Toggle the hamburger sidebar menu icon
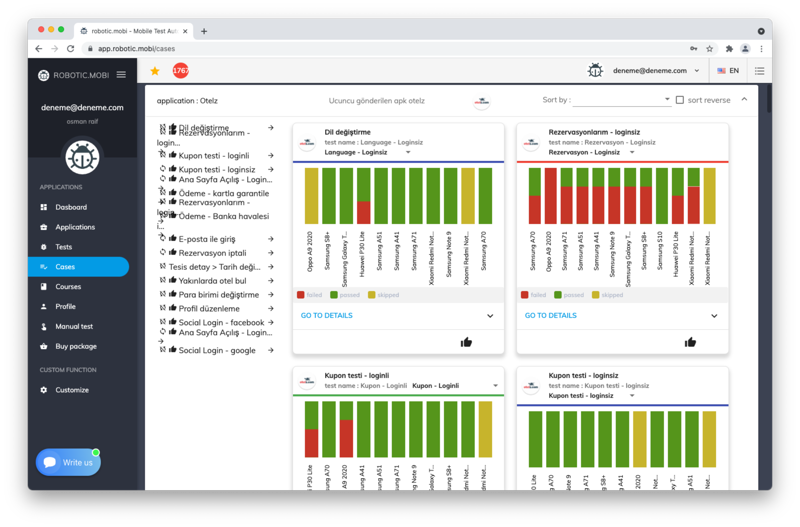800x527 pixels. coord(121,75)
